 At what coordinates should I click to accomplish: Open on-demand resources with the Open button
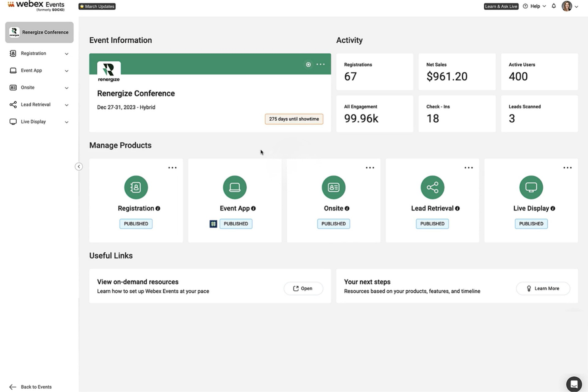click(303, 288)
